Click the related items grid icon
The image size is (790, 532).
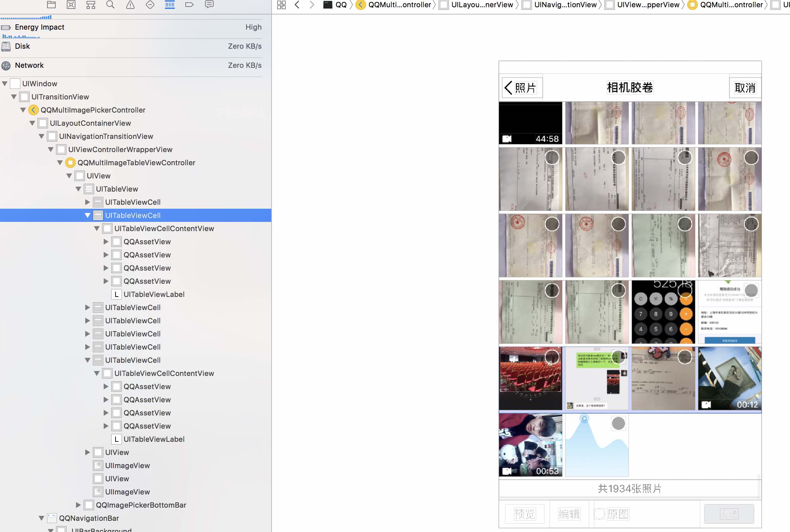[x=281, y=5]
